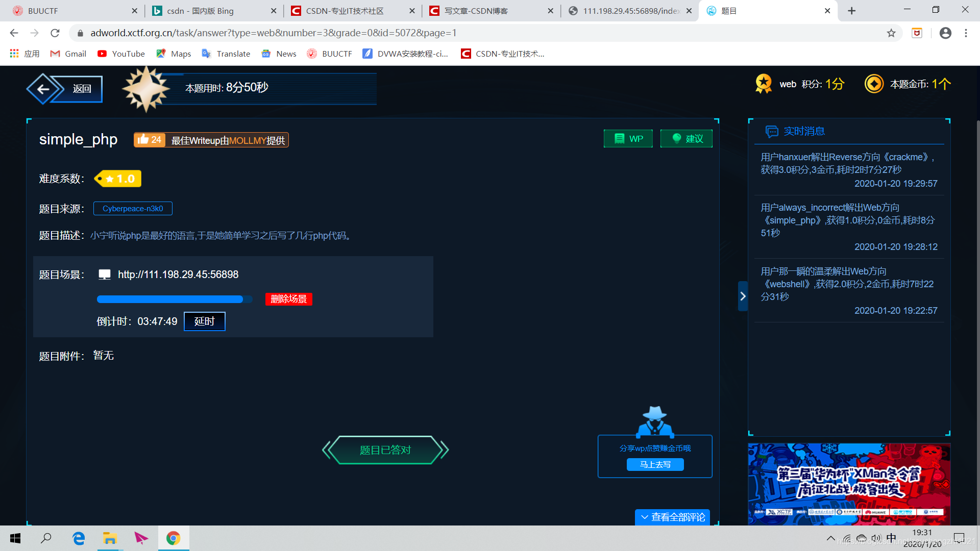Click the web score medal icon

764,84
